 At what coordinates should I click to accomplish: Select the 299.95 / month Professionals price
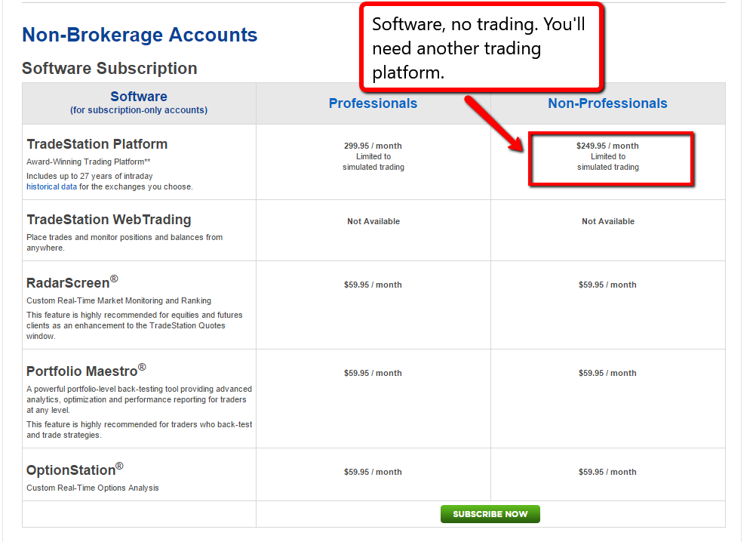point(373,146)
